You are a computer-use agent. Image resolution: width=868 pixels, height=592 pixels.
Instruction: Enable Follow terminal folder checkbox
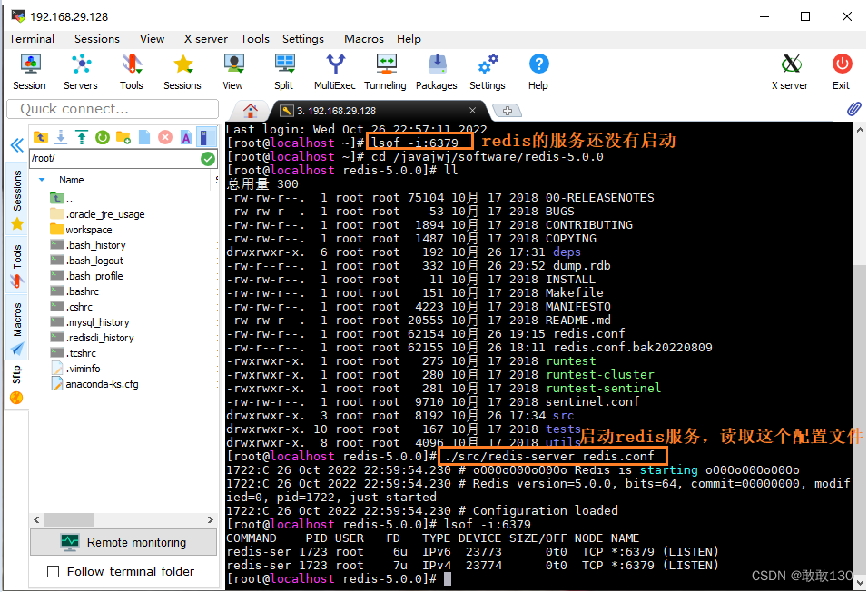54,571
